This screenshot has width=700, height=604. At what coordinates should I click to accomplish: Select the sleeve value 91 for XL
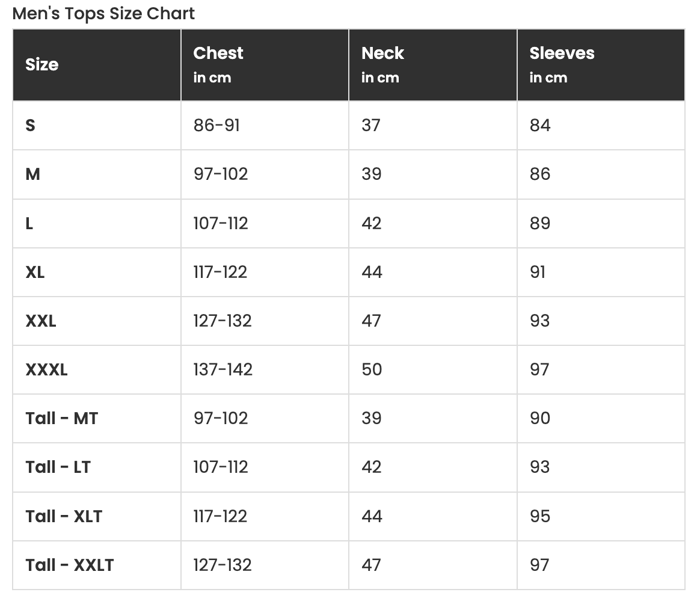(538, 273)
